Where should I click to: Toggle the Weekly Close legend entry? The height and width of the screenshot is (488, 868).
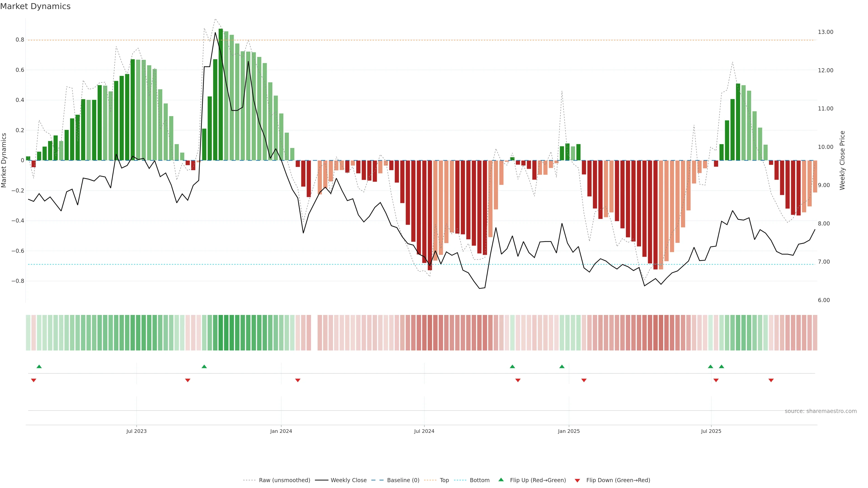tap(348, 480)
